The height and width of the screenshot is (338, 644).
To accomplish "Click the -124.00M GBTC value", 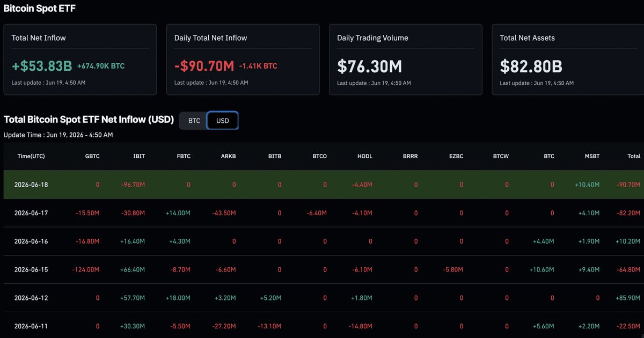I will (86, 269).
